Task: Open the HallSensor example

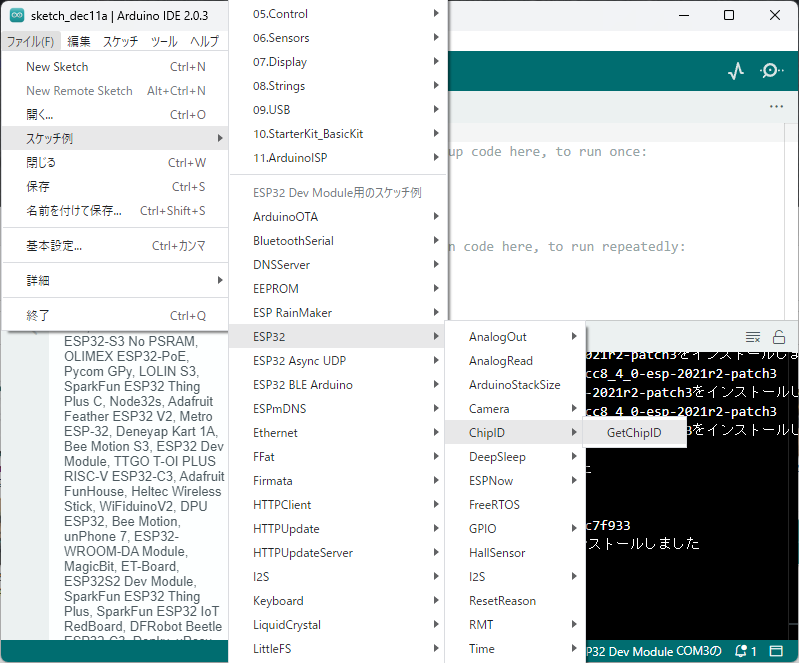Action: click(x=497, y=553)
